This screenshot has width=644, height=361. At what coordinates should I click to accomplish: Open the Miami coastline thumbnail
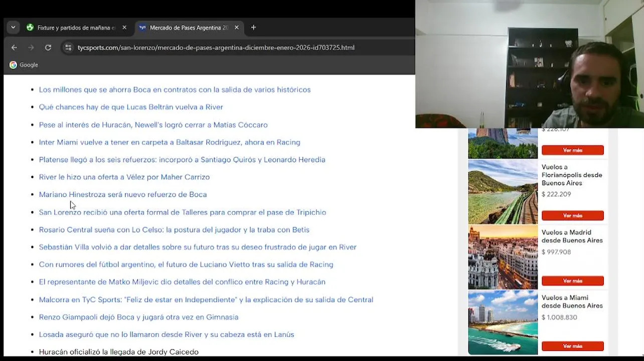tap(503, 322)
